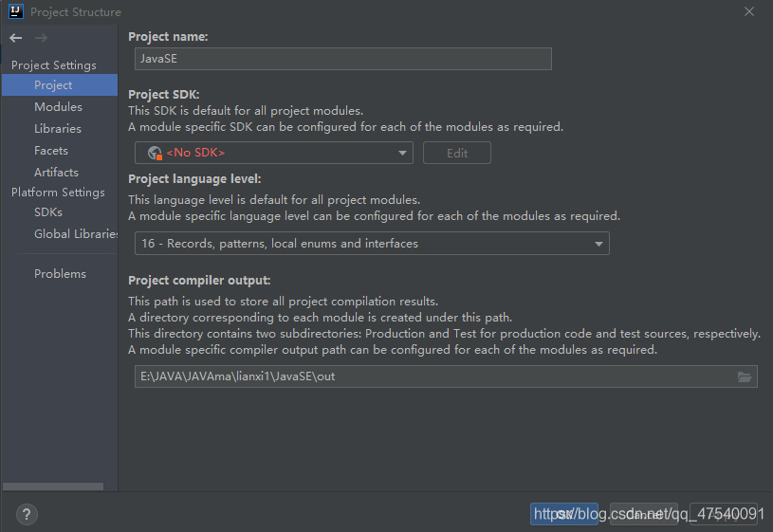Click the Project name input field
Viewport: 773px width, 532px height.
coord(343,59)
